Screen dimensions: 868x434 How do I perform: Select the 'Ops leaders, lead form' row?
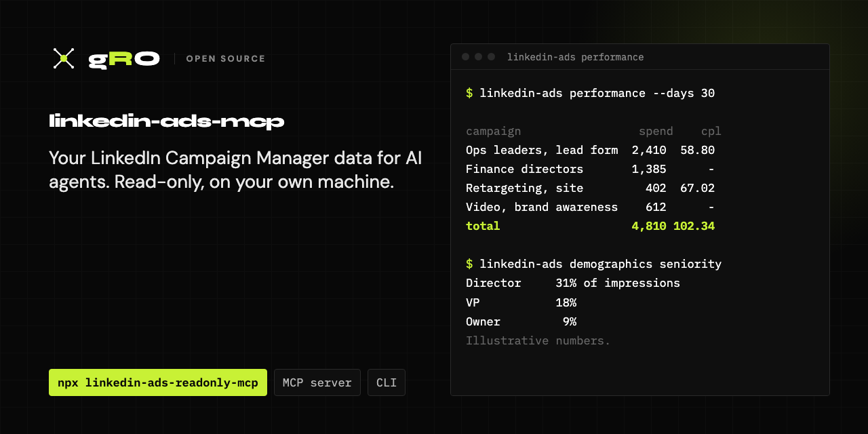(x=591, y=150)
